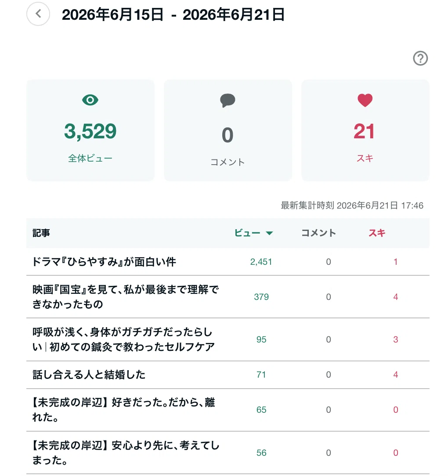Click the speech bubble comment icon
Screen dimensions: 448x476
coord(228,101)
